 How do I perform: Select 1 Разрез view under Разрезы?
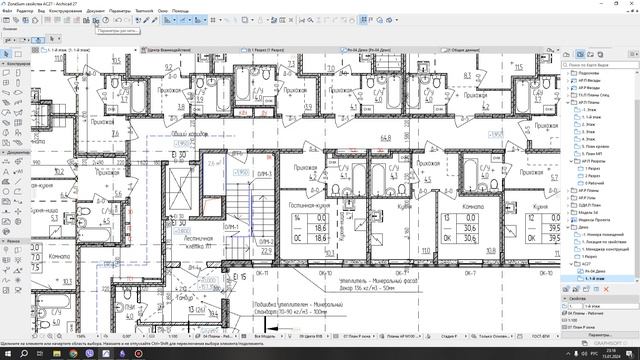pyautogui.click(x=592, y=169)
